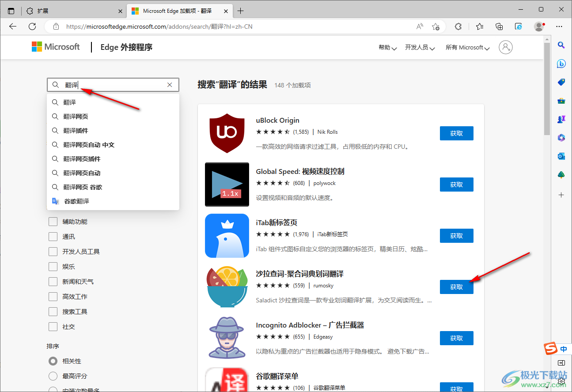Open a new tab with the plus button

click(240, 11)
